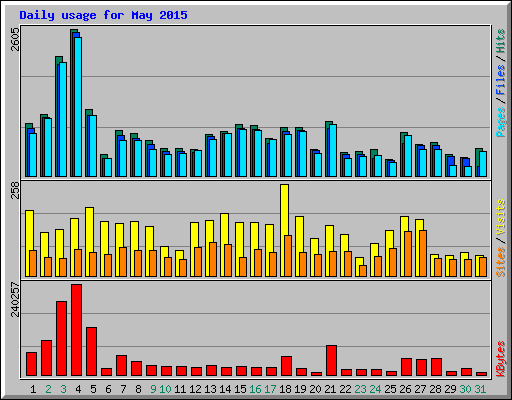512x400 pixels.
Task: Click day 13 axis label
Action: [x=210, y=389]
